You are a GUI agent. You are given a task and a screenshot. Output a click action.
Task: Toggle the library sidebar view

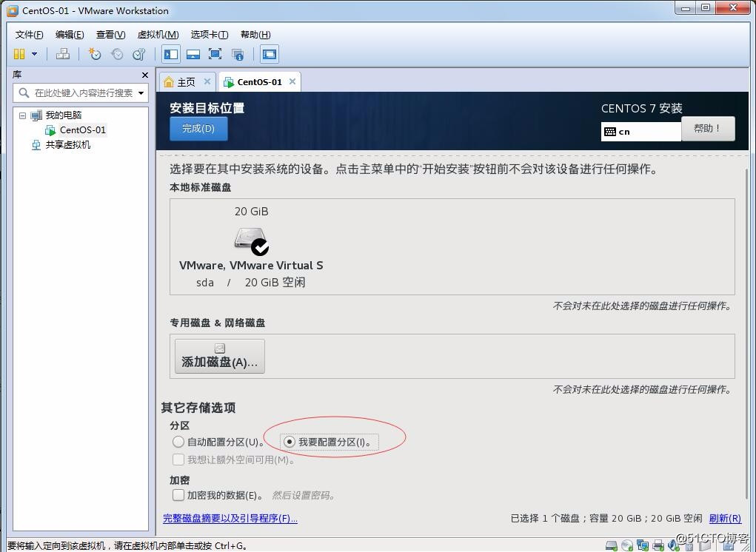point(171,54)
